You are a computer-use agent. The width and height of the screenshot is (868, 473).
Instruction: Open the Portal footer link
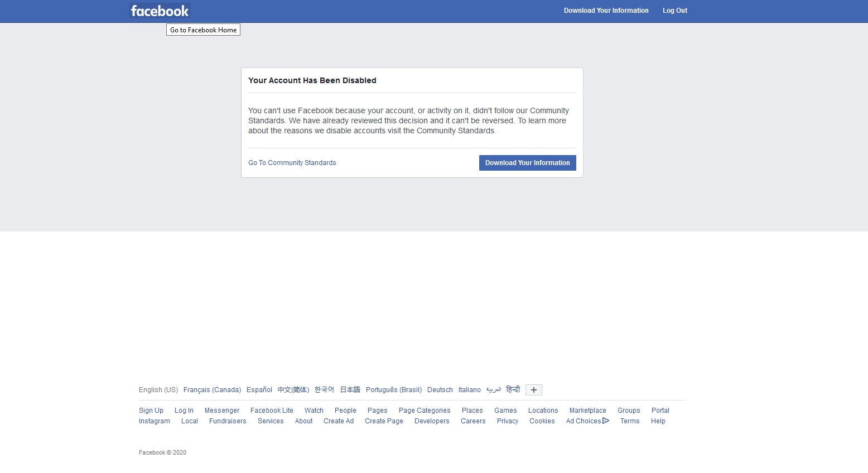660,411
